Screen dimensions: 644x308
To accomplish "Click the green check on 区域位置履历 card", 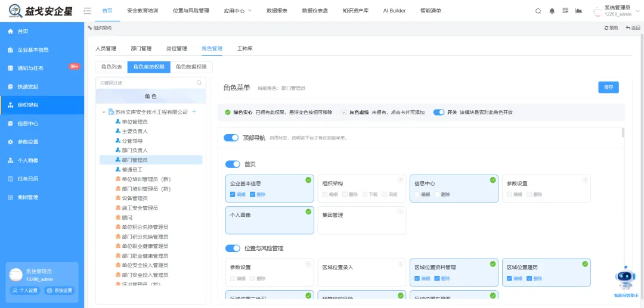I will click(x=585, y=264).
